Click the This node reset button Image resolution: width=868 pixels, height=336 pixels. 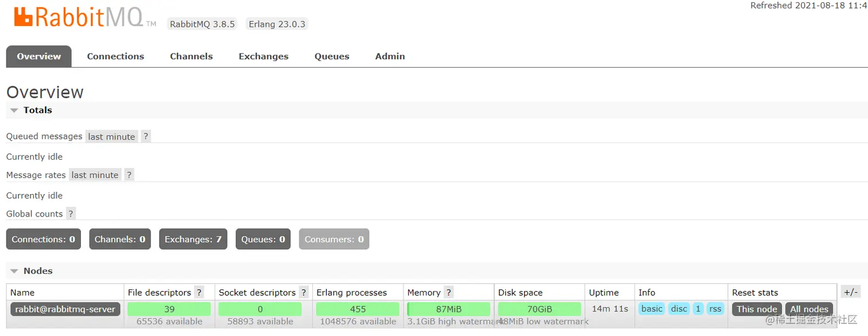(757, 309)
